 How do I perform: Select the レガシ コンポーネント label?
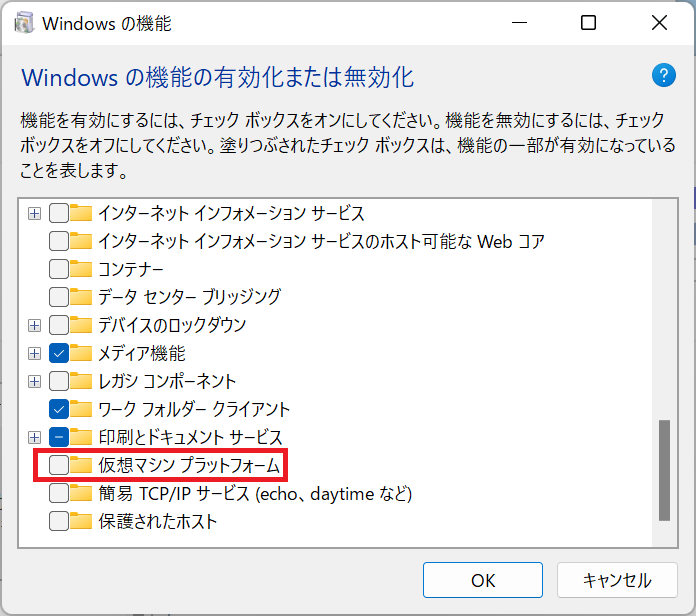[x=167, y=381]
